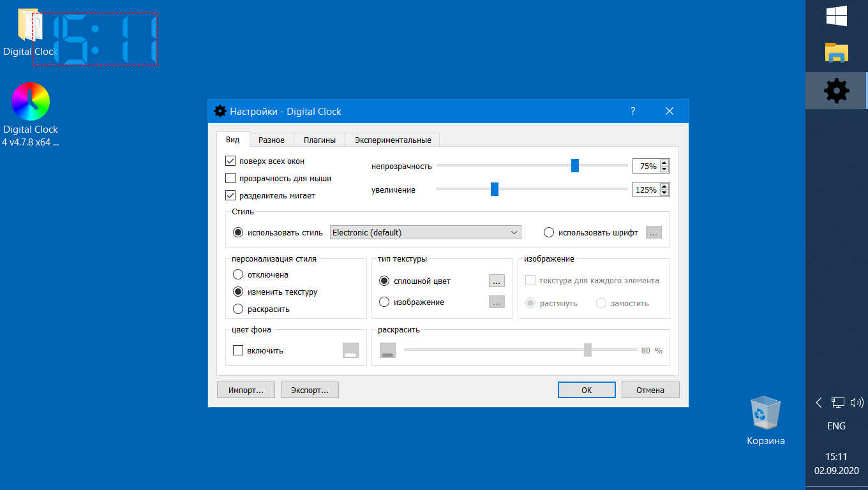Click the Windows Start button
The height and width of the screenshot is (490, 868).
tap(836, 16)
